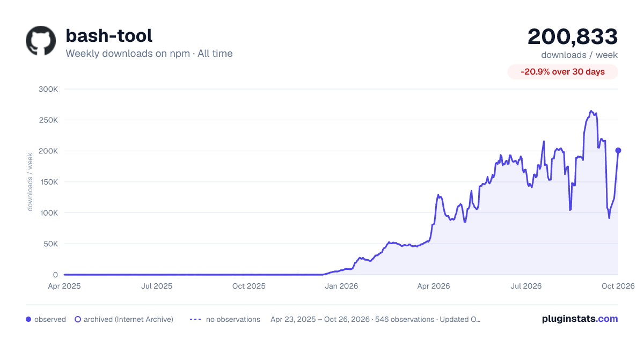Click the 'downloads / week' label under the total

(x=580, y=55)
